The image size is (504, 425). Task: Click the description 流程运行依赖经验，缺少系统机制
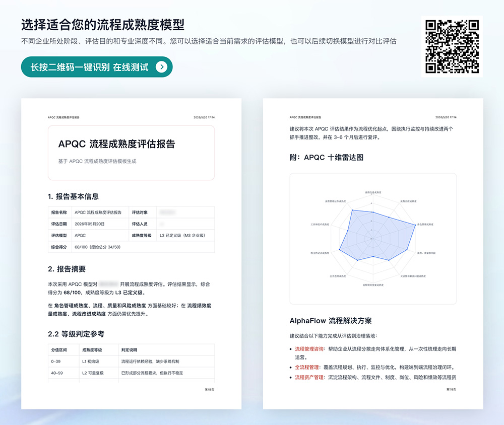[x=150, y=362]
